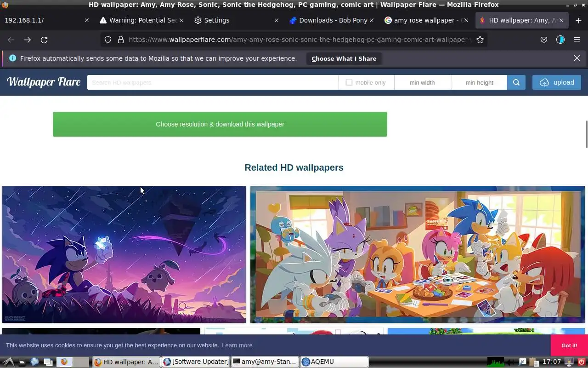Click the CPU usage monitor graph in tray

(x=496, y=362)
